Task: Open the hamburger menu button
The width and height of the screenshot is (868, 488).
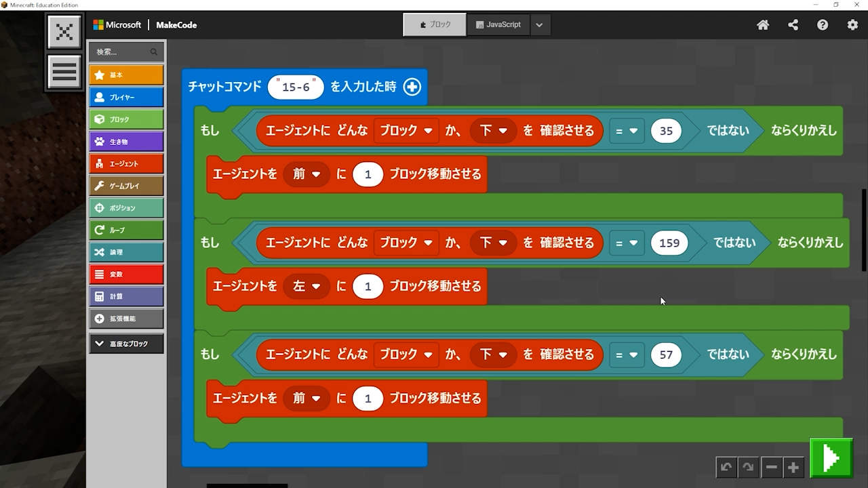Action: coord(64,71)
